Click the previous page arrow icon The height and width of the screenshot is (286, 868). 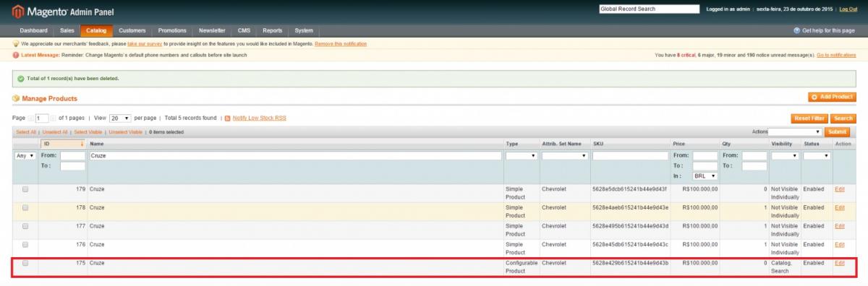(x=31, y=118)
